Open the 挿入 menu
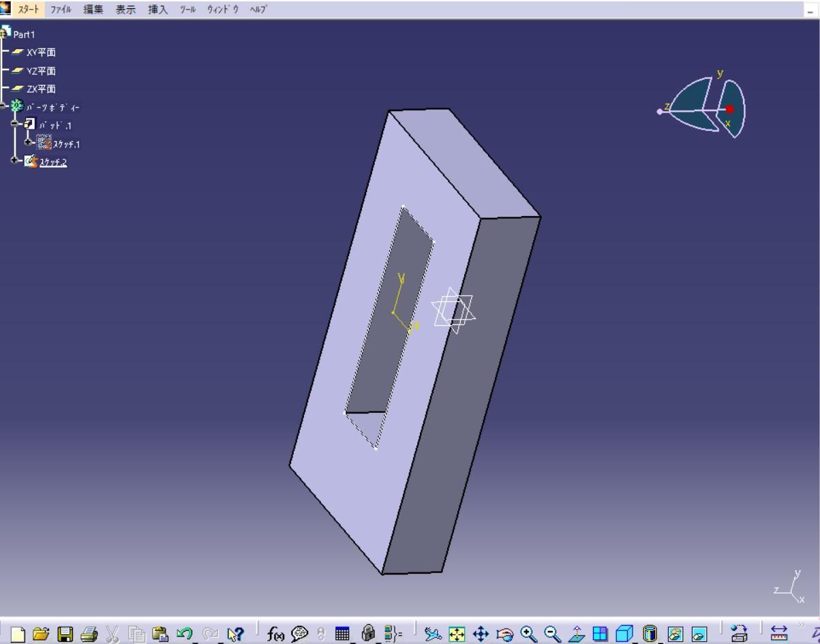820x644 pixels. tap(158, 10)
